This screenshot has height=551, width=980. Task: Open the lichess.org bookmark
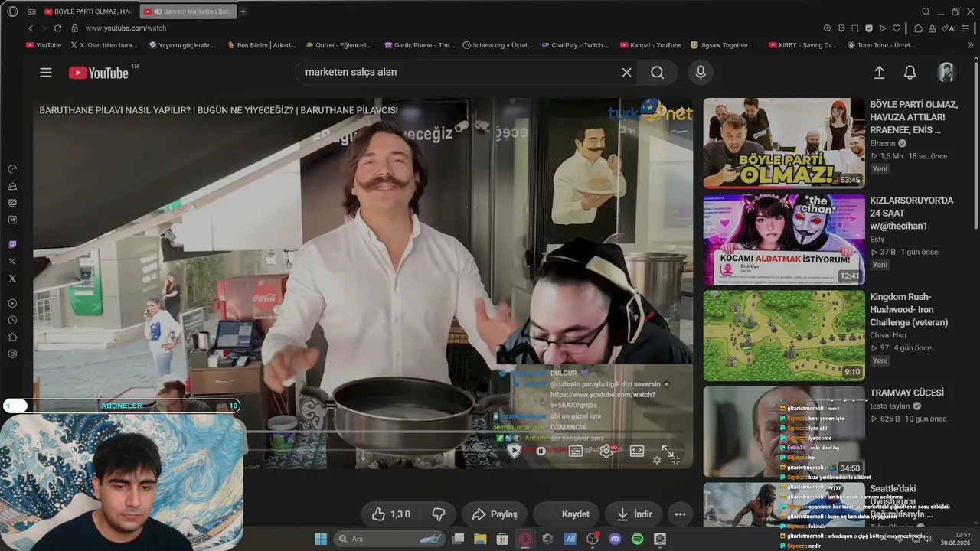pyautogui.click(x=498, y=45)
